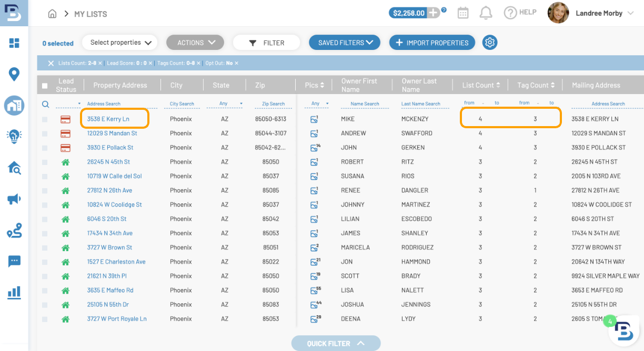This screenshot has height=351, width=644.
Task: Open the megaphone marketing icon in sidebar
Action: point(14,199)
